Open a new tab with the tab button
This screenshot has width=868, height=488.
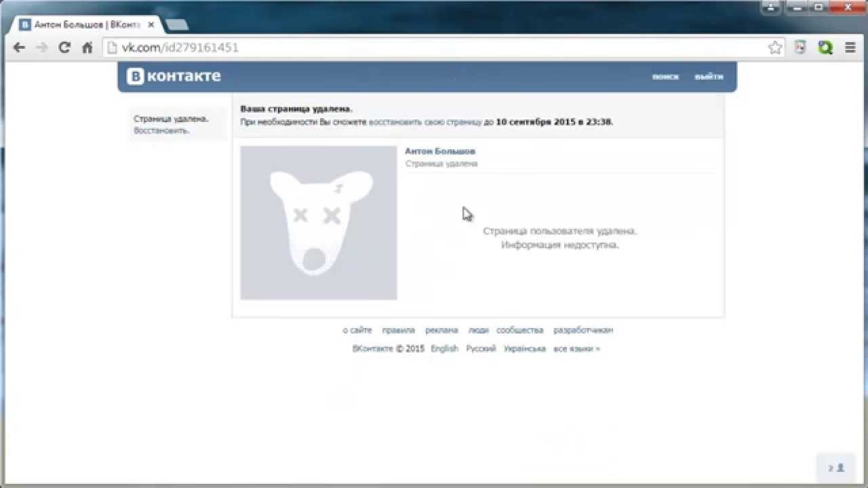point(177,25)
